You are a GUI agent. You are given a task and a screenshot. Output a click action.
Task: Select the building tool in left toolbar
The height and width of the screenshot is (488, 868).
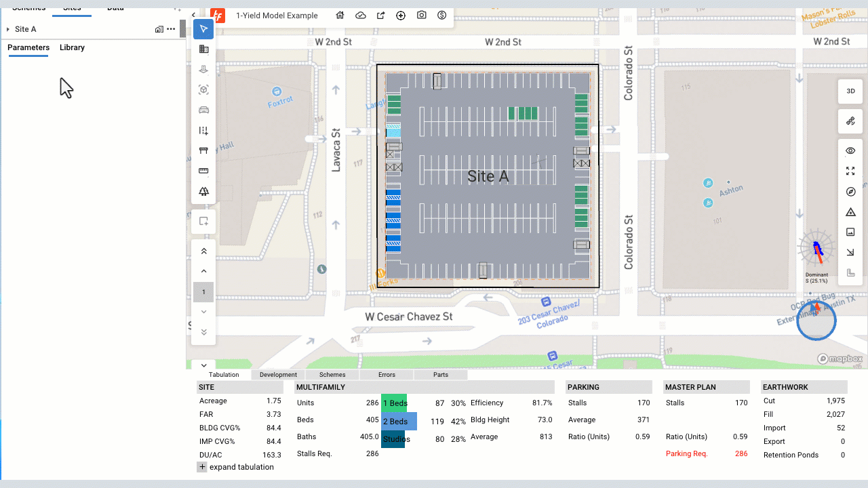(203, 49)
